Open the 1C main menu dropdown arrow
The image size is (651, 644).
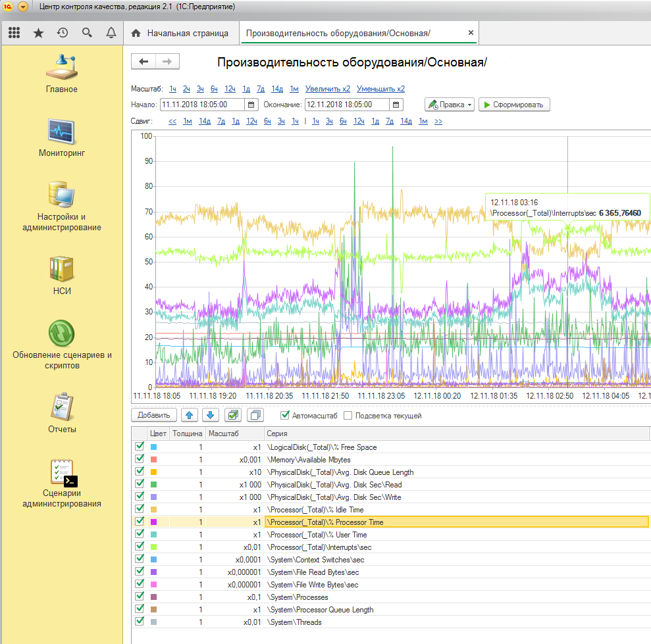(x=23, y=7)
